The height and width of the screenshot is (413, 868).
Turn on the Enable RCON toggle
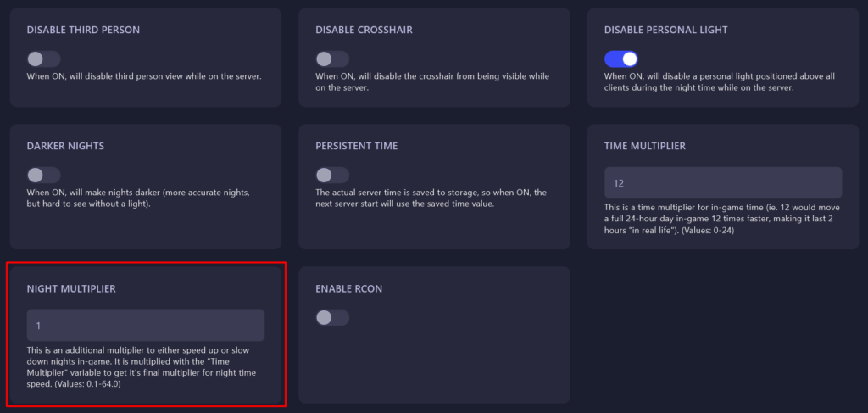[332, 318]
